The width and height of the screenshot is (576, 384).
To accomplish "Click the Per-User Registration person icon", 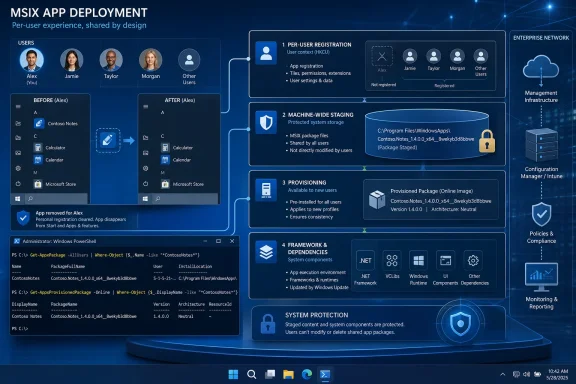I will pyautogui.click(x=266, y=53).
